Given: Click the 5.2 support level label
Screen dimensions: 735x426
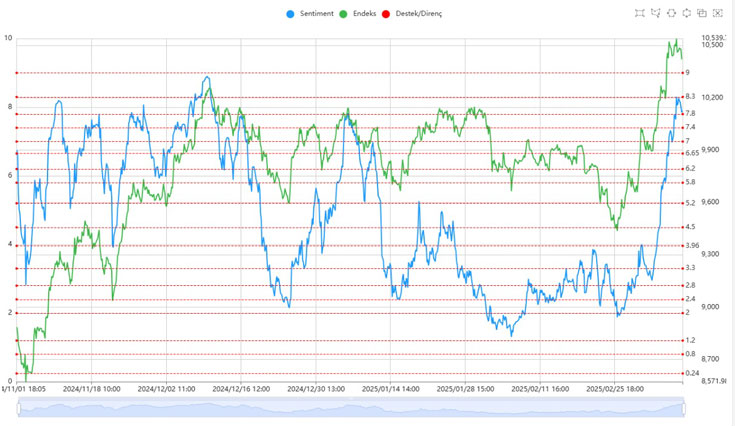Looking at the screenshot, I should [x=690, y=203].
